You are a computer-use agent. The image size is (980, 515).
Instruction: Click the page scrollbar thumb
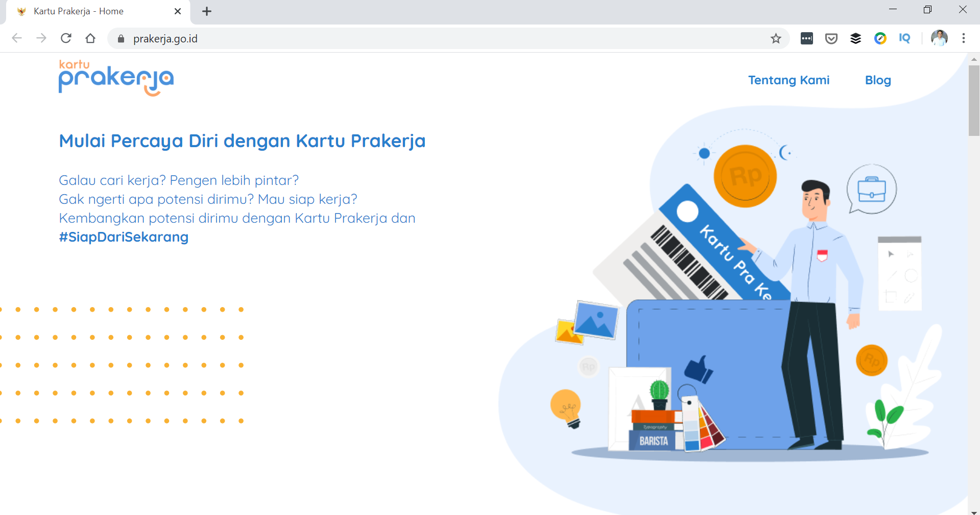pyautogui.click(x=974, y=101)
